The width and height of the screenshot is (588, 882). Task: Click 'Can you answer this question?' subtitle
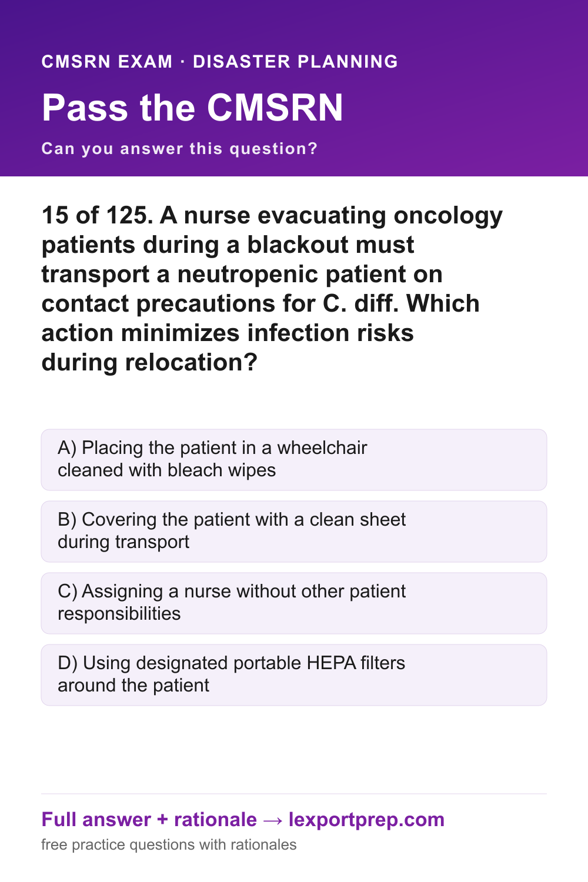tap(179, 149)
